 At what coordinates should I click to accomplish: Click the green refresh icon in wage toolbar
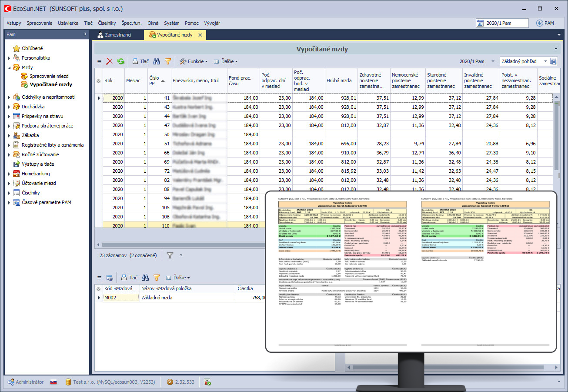click(x=121, y=62)
